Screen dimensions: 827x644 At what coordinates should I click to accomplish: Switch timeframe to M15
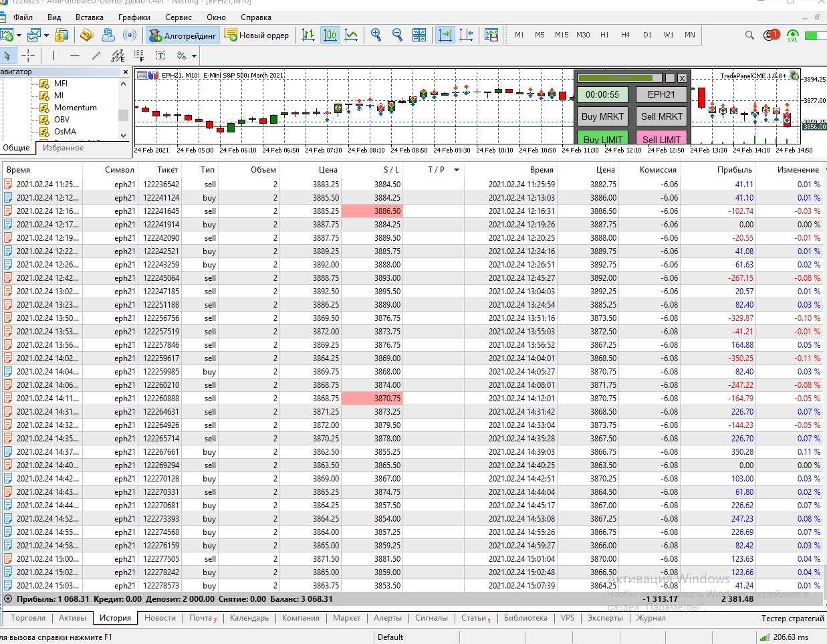[x=562, y=35]
